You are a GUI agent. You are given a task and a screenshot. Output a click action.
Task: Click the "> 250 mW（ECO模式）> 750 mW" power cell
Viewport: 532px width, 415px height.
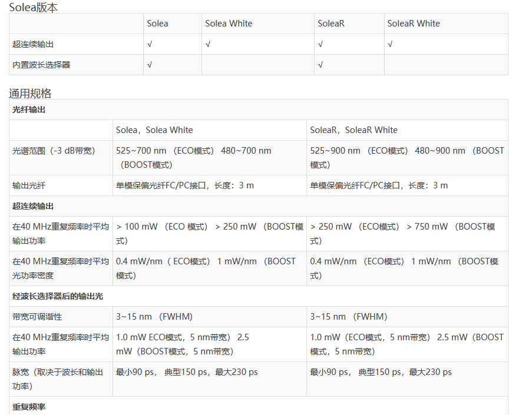(407, 233)
